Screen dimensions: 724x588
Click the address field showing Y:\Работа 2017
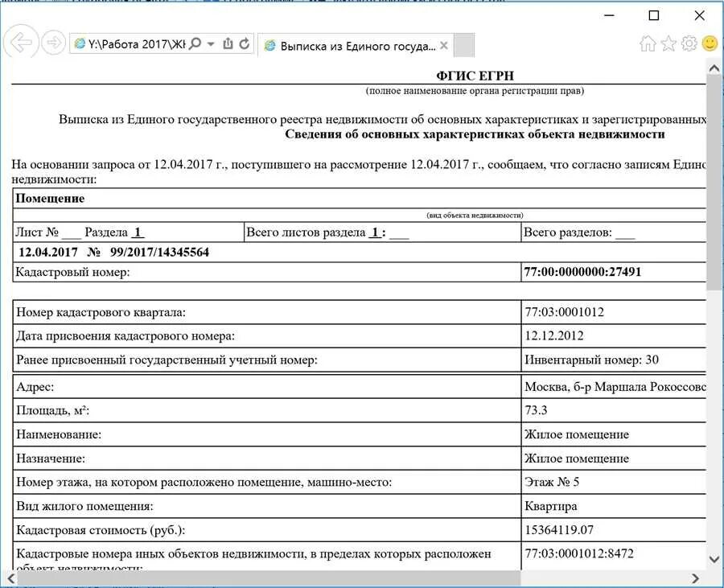pos(136,44)
